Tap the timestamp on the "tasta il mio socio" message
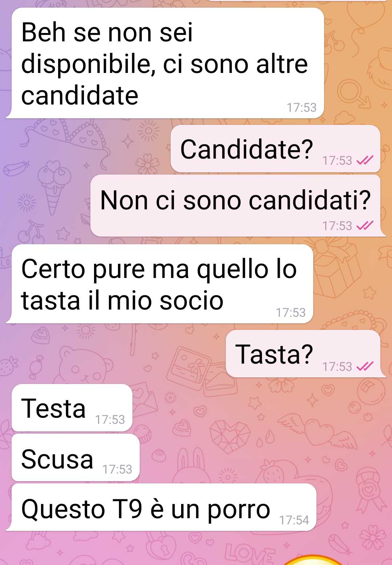The height and width of the screenshot is (565, 392). 291,312
